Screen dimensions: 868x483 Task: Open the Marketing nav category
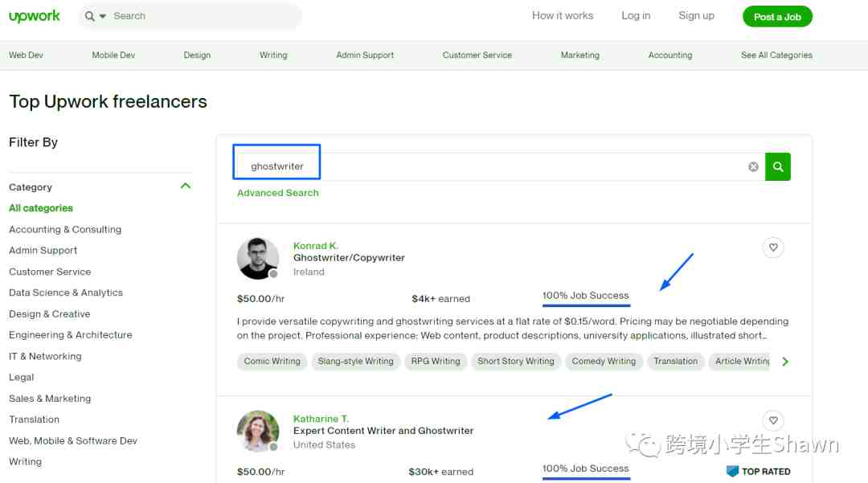580,55
